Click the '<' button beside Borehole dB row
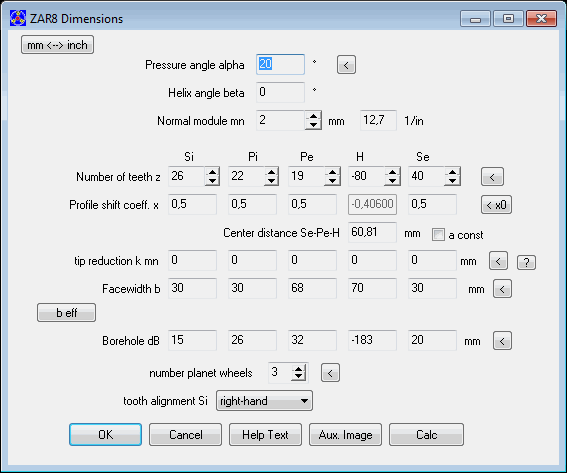567x473 pixels. [502, 341]
